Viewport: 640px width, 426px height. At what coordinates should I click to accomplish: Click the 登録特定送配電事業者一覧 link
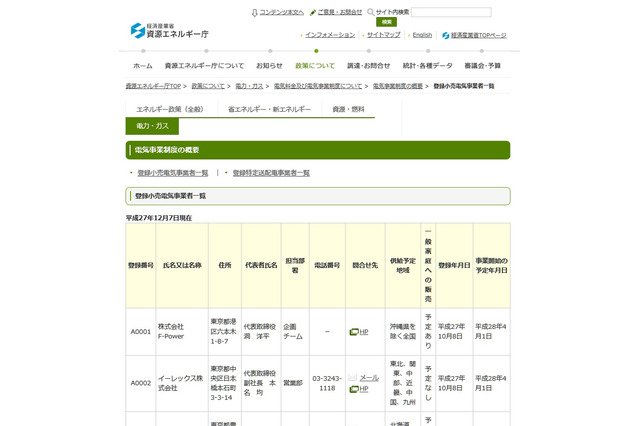[x=271, y=173]
